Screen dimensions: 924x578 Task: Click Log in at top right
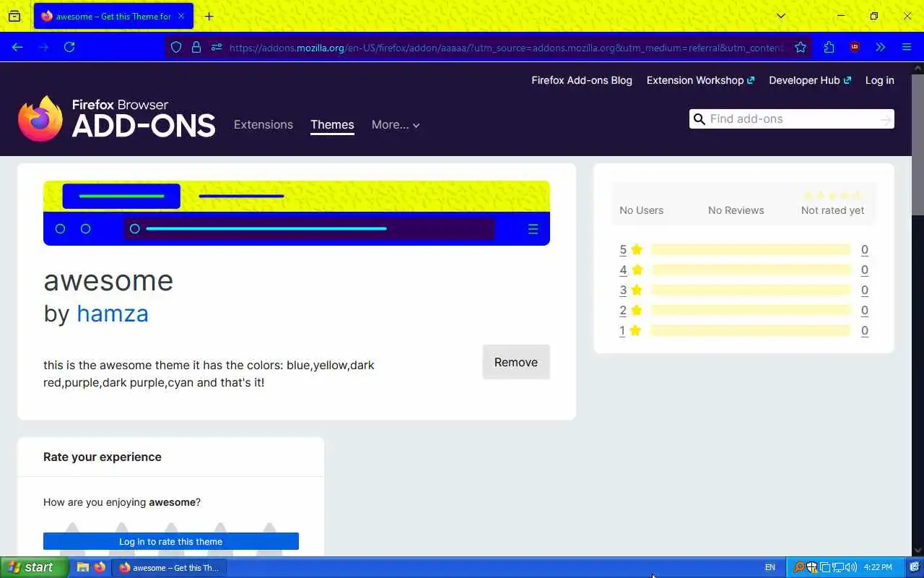click(880, 80)
